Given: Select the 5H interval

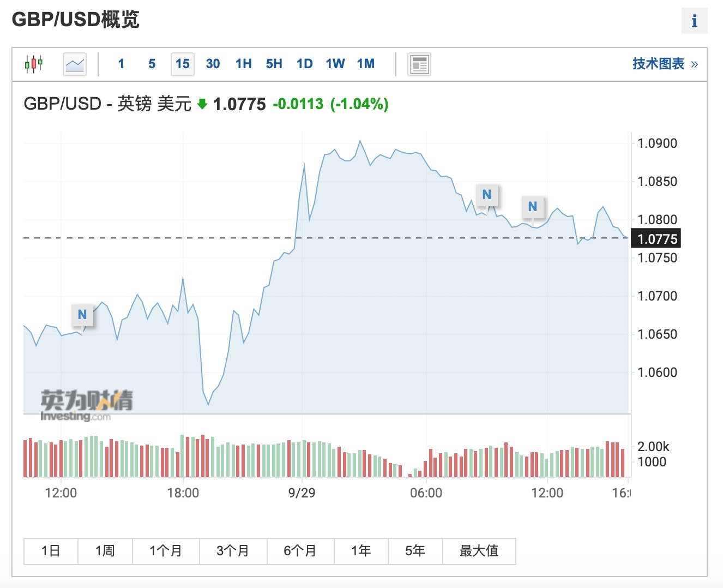Looking at the screenshot, I should [x=274, y=64].
